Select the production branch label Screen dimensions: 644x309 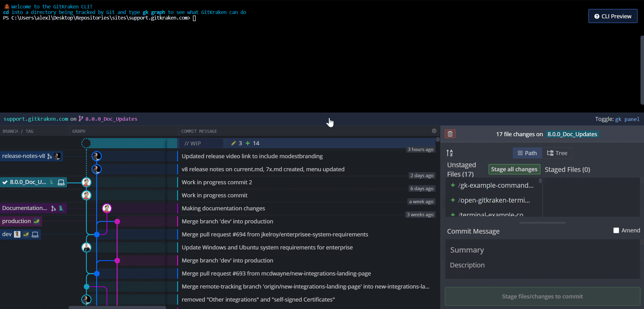tap(17, 221)
